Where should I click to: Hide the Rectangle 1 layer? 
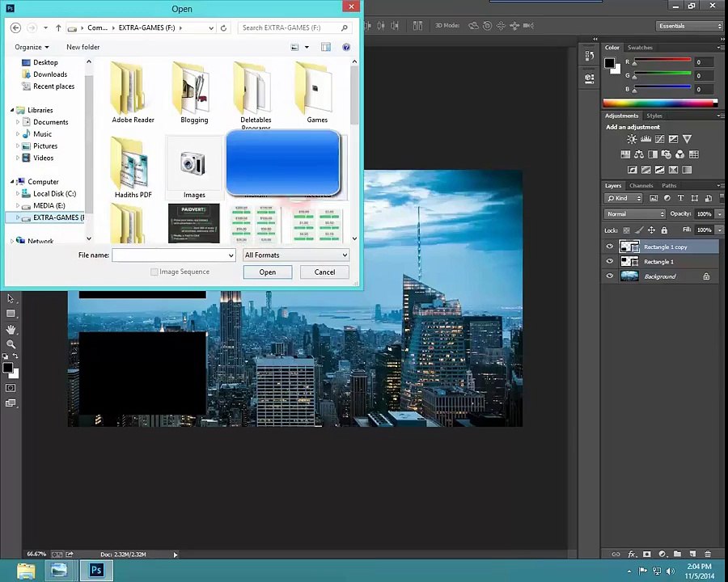coord(610,261)
